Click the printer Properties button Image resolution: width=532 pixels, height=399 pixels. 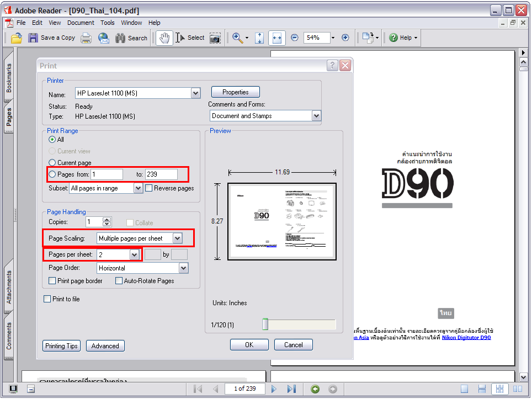pyautogui.click(x=236, y=92)
